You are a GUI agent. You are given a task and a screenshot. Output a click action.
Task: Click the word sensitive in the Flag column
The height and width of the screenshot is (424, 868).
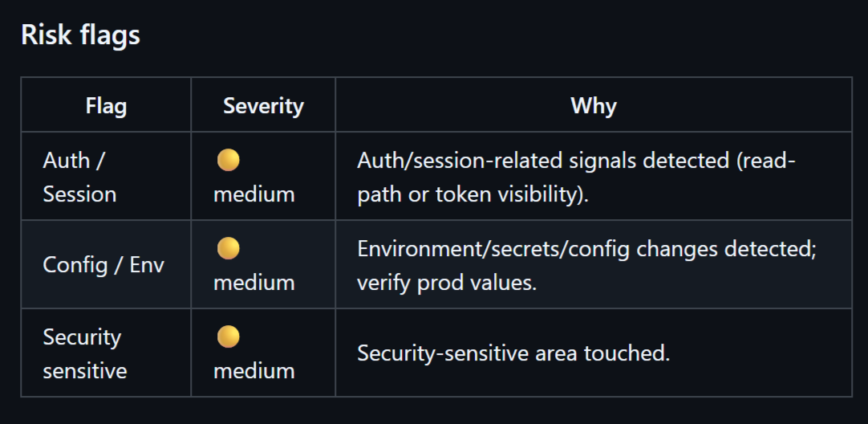pyautogui.click(x=85, y=371)
